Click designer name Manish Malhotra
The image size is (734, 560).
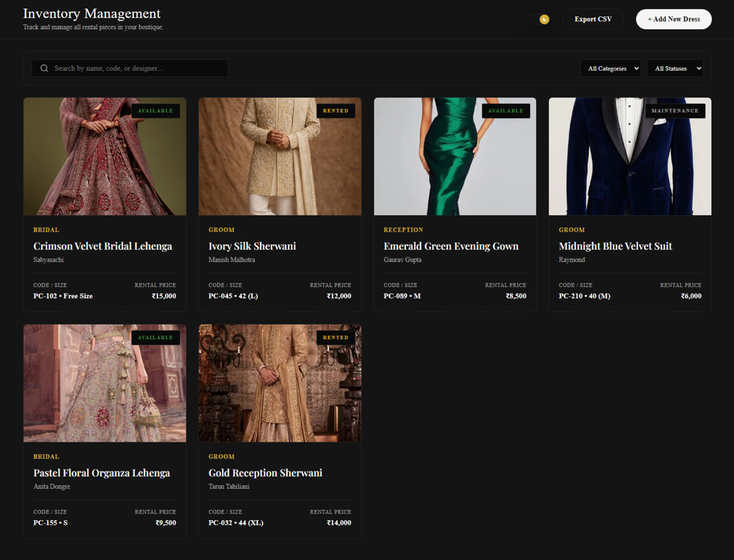(x=232, y=260)
